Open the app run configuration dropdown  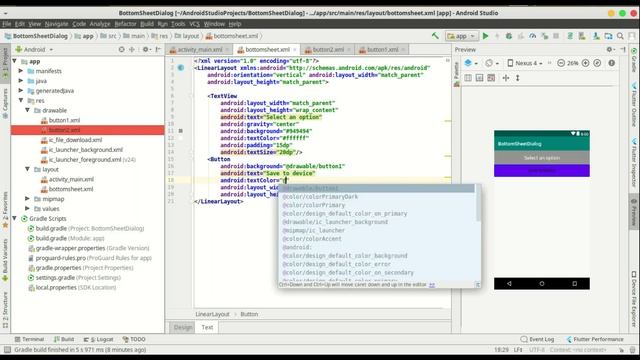pos(462,36)
